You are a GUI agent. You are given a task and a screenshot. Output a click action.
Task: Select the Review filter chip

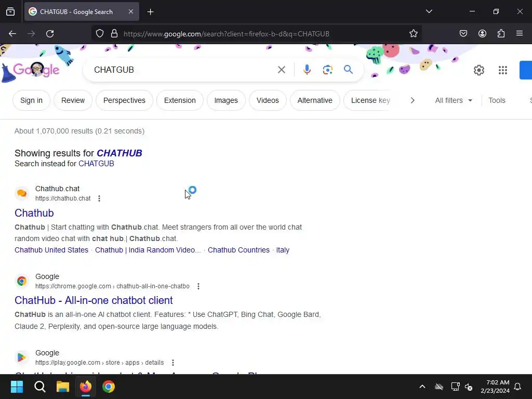(x=73, y=100)
